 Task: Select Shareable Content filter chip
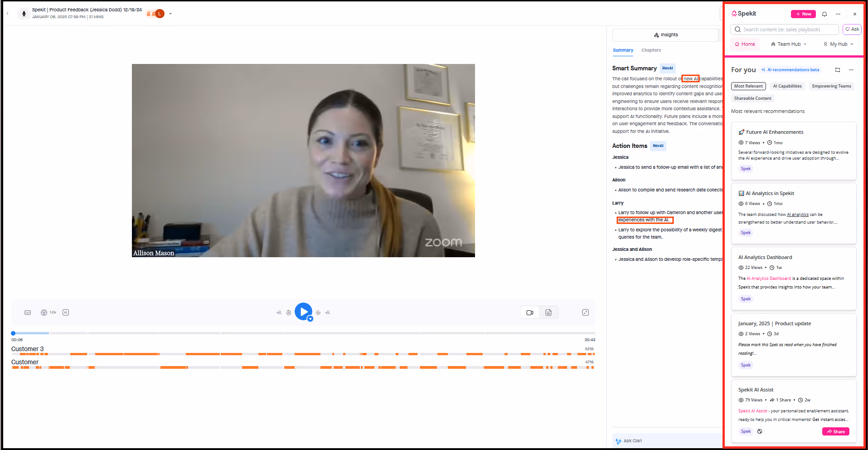pyautogui.click(x=753, y=98)
